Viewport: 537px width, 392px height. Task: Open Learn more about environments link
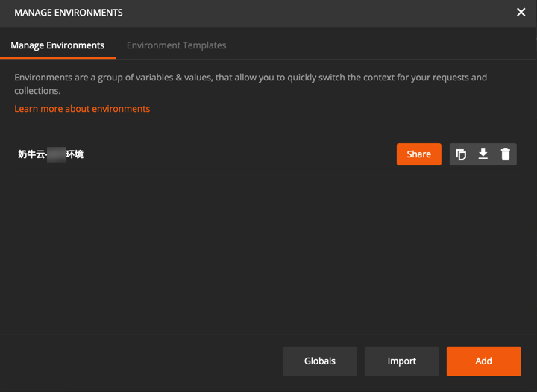click(x=82, y=109)
